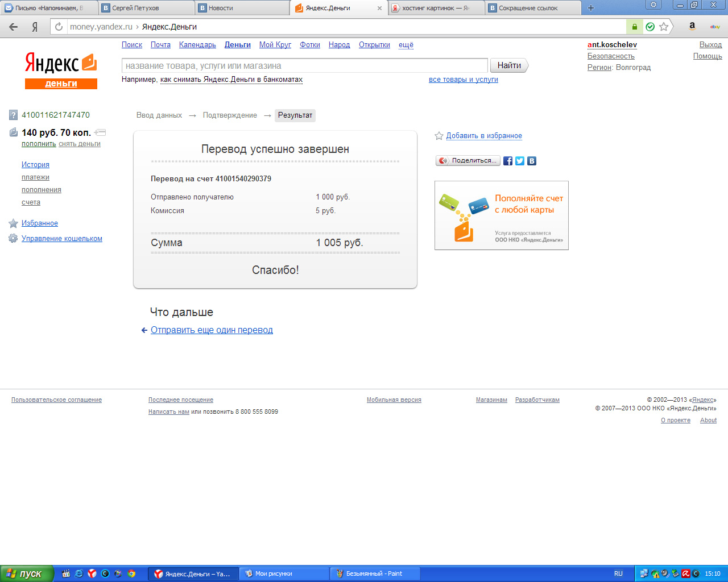Click the green padlock security icon

(x=634, y=27)
